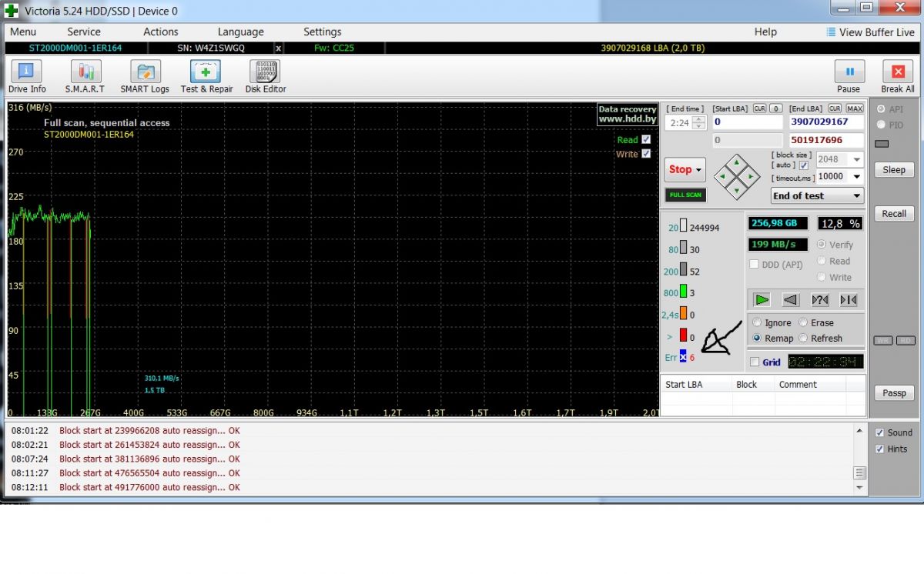Click the random scan '?' mode button

[x=820, y=299]
